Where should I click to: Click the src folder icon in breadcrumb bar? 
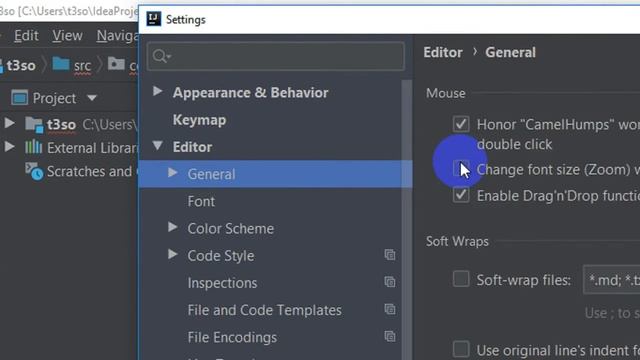coord(61,63)
